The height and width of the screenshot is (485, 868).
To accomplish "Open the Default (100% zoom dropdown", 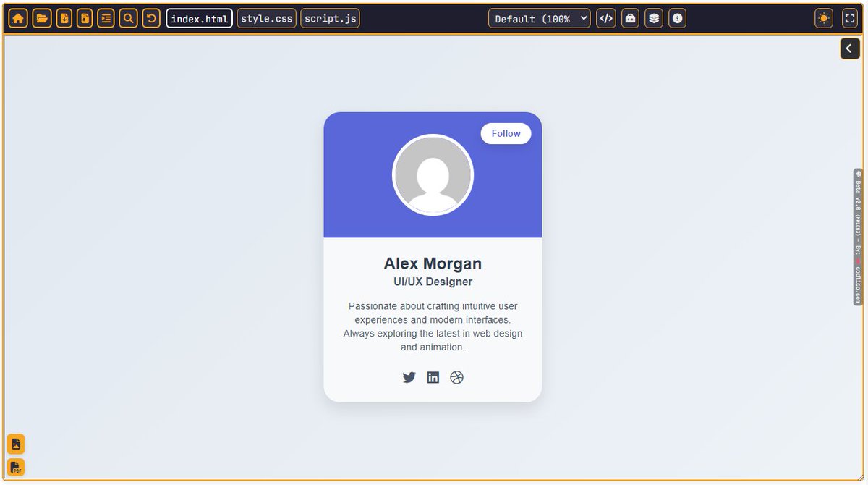I will tap(540, 19).
